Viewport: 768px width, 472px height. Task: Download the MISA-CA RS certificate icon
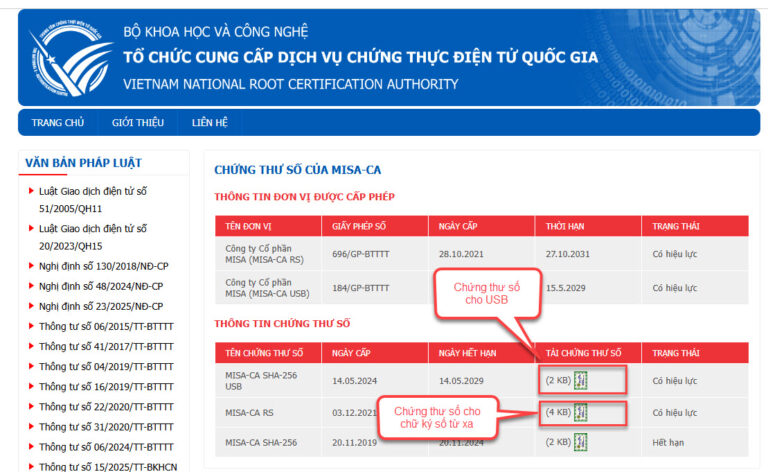pyautogui.click(x=580, y=412)
